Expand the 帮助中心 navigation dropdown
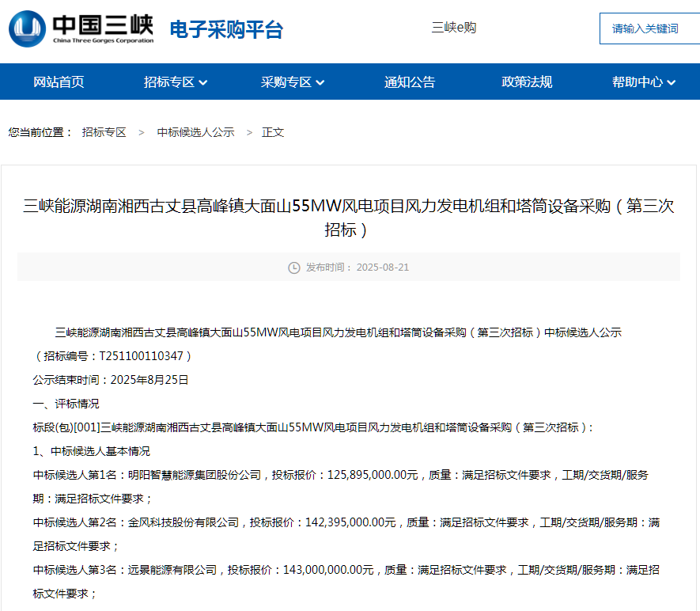Screen dimensions: 700x611 (643, 82)
